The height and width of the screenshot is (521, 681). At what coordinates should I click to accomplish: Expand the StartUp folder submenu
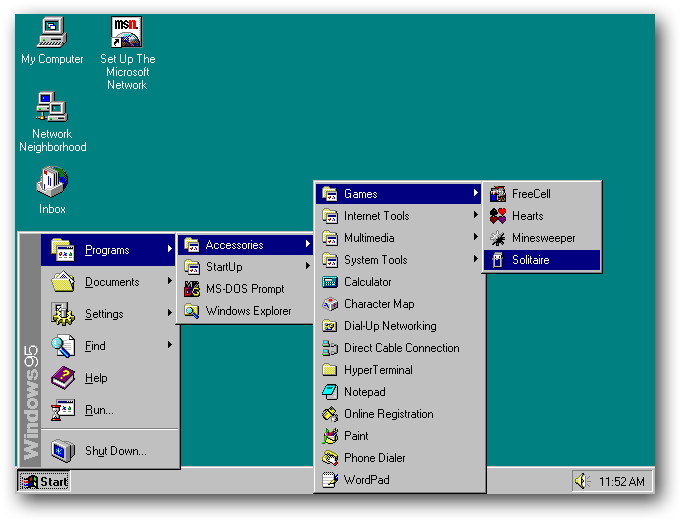[224, 267]
